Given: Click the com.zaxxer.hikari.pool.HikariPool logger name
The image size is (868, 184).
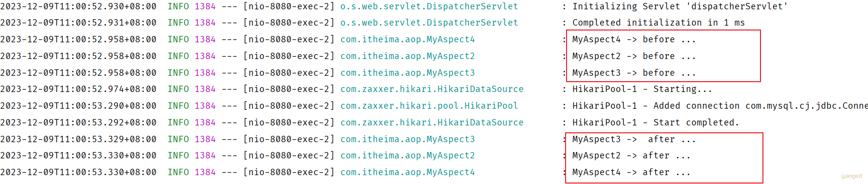Looking at the screenshot, I should tap(429, 106).
